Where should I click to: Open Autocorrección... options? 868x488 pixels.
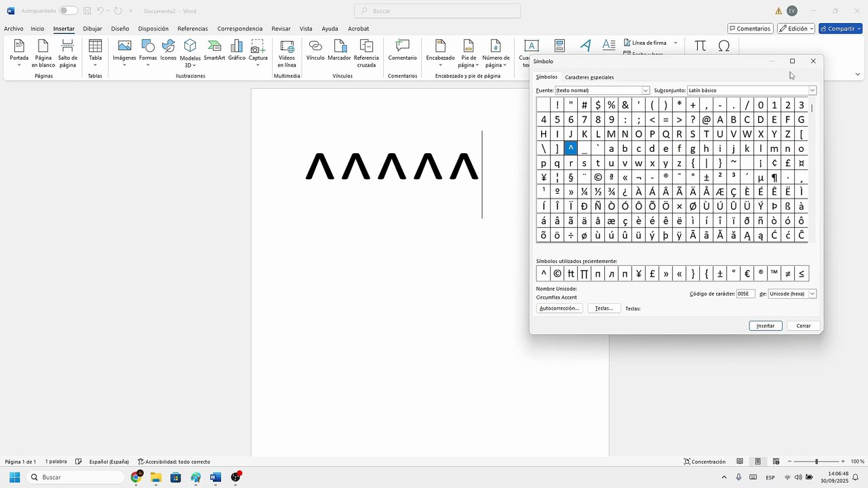(x=559, y=308)
